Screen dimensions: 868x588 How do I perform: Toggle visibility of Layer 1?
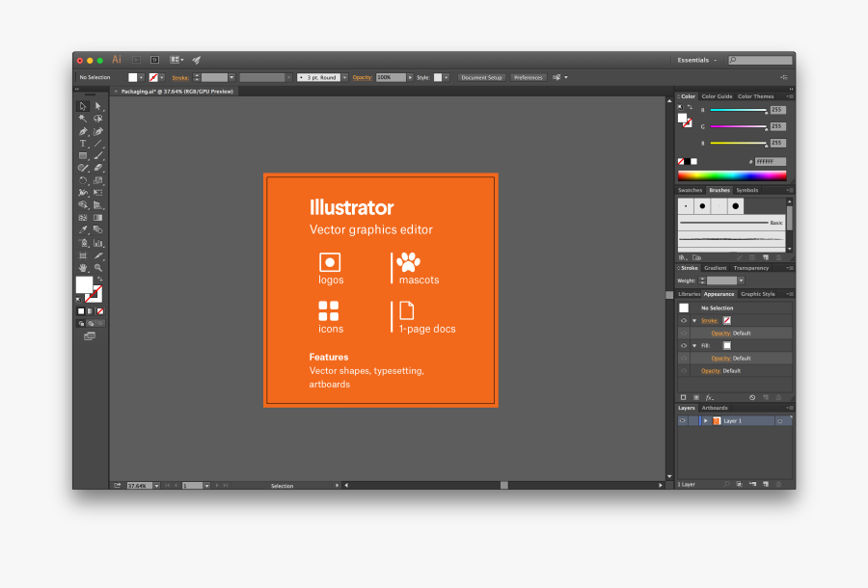(x=684, y=420)
